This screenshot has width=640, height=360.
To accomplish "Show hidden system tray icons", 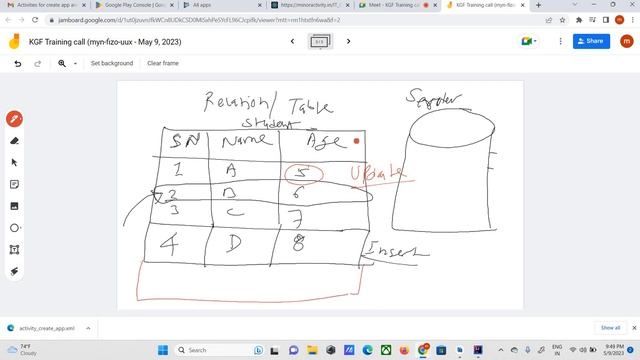I will pos(501,350).
